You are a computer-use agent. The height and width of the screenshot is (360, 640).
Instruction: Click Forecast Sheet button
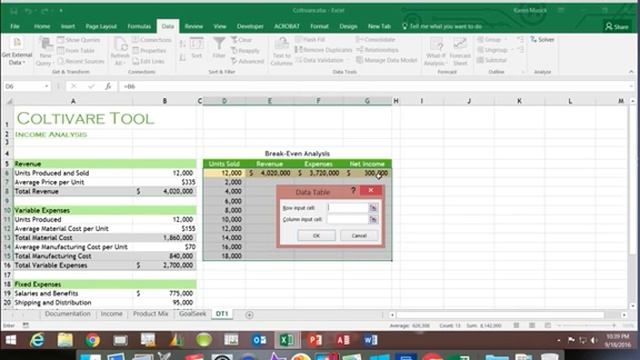[460, 52]
